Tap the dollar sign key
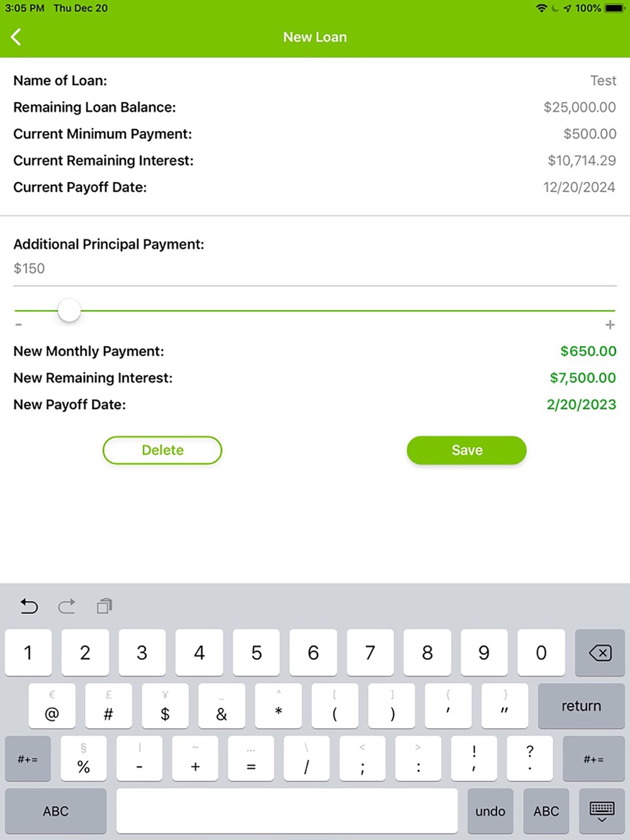This screenshot has width=630, height=840. 165,706
